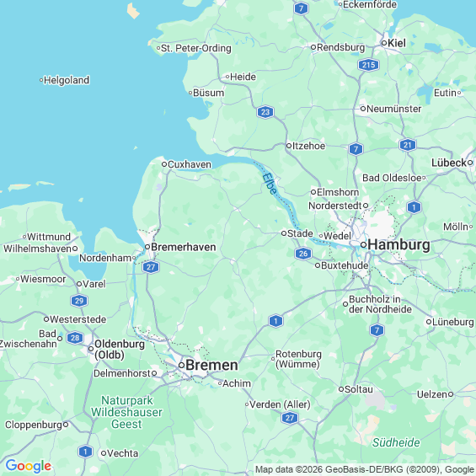The height and width of the screenshot is (476, 476).
Task: Click the Hamburg city marker
Action: tap(363, 244)
